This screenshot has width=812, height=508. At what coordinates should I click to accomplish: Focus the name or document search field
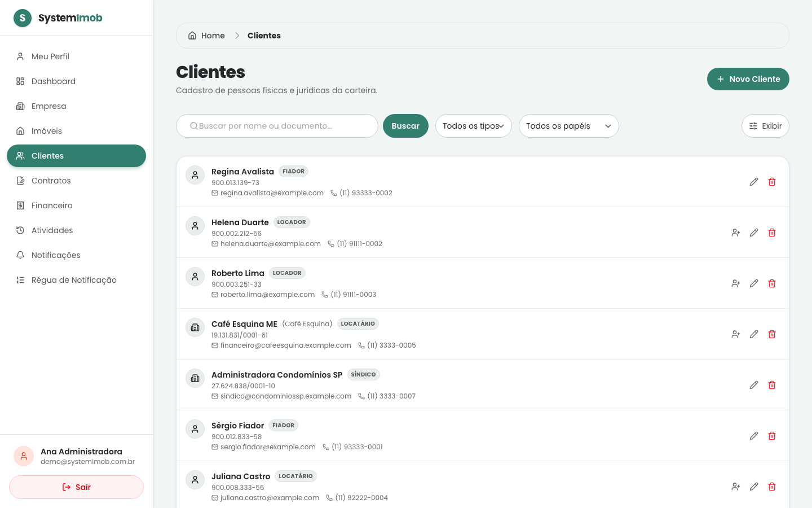277,126
